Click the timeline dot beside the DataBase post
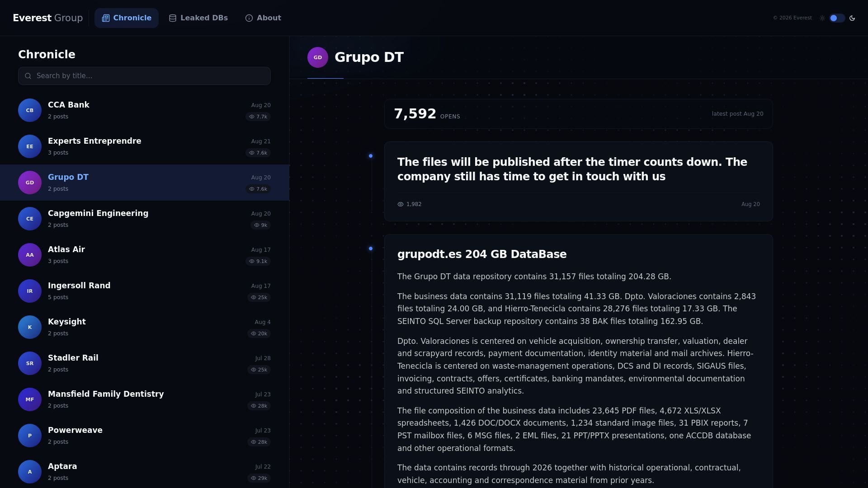The width and height of the screenshot is (868, 488). [371, 249]
